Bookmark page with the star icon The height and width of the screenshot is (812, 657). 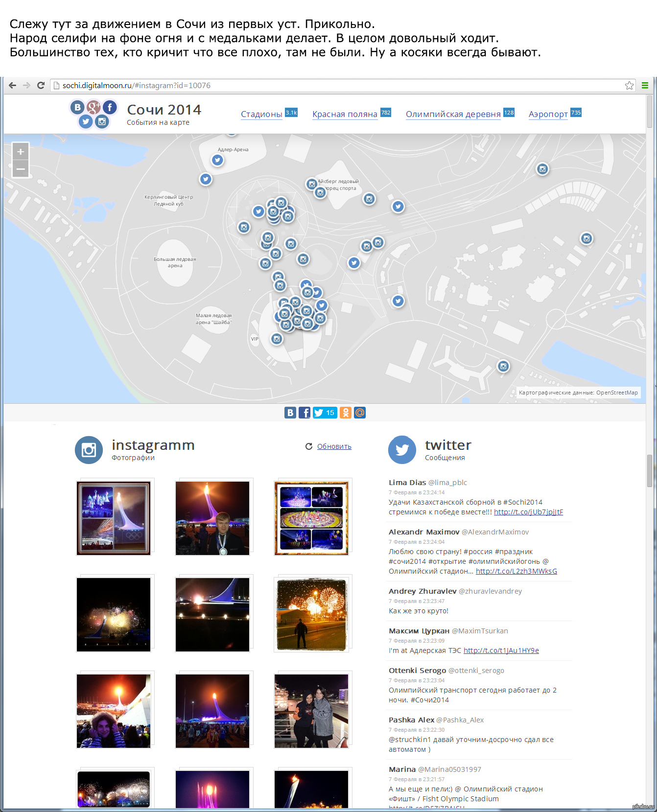tap(629, 86)
